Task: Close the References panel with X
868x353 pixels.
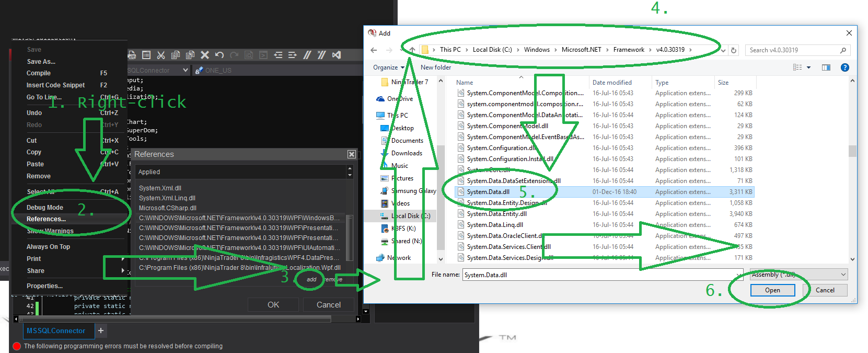Action: 352,154
